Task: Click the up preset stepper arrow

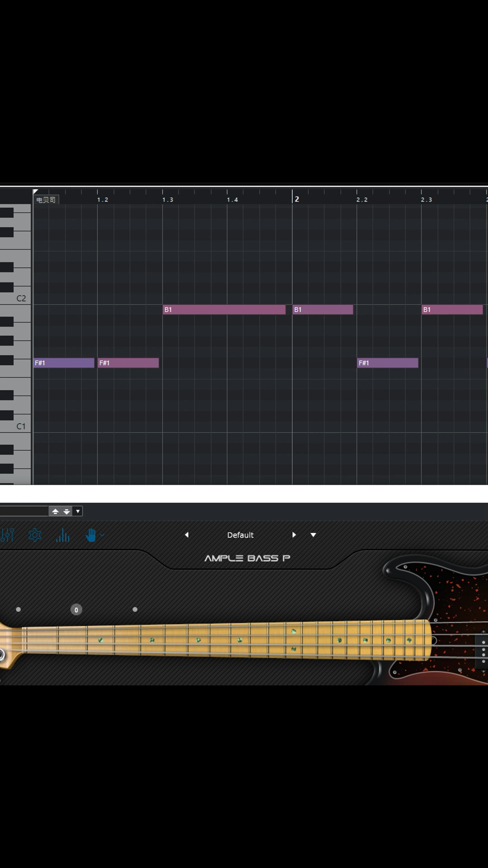Action: click(x=56, y=512)
